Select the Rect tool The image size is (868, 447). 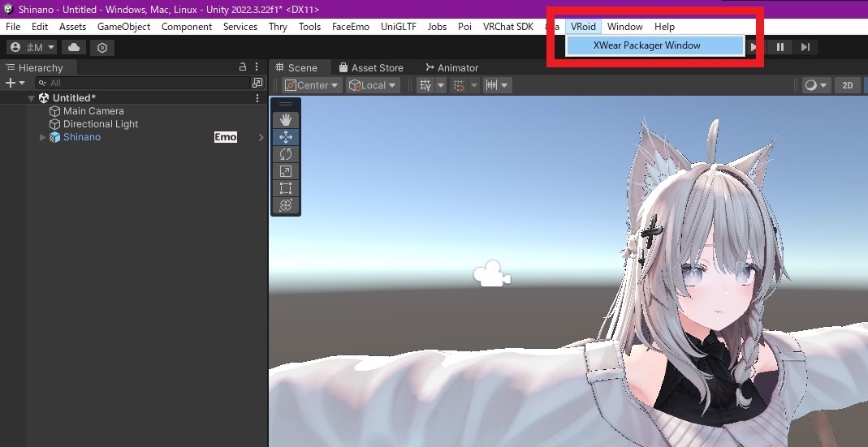click(286, 188)
